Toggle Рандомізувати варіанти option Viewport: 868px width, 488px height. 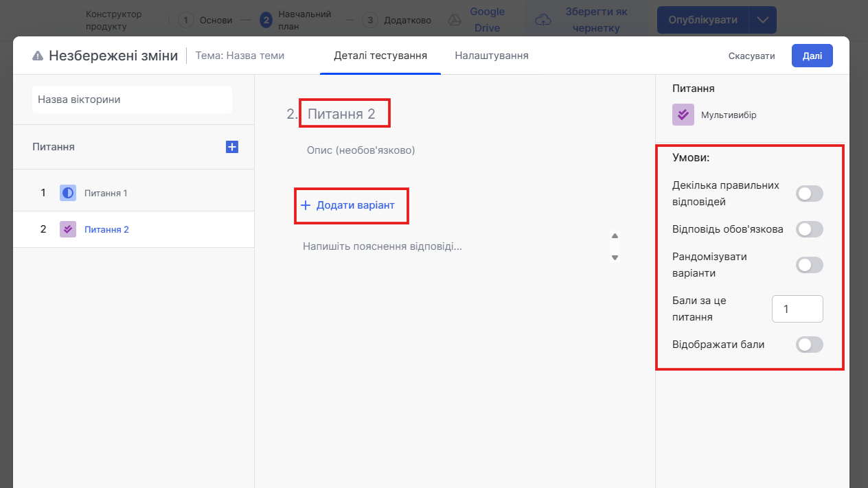(x=809, y=265)
